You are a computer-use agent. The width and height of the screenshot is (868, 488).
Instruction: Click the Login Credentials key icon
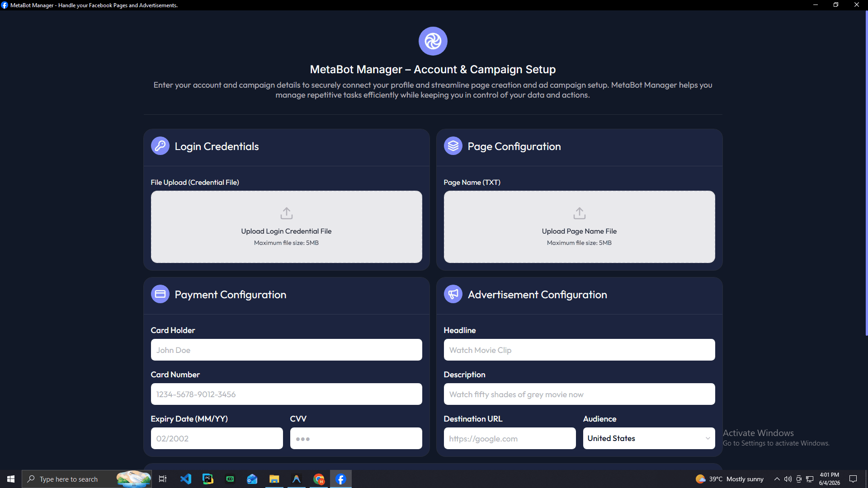[x=160, y=146]
